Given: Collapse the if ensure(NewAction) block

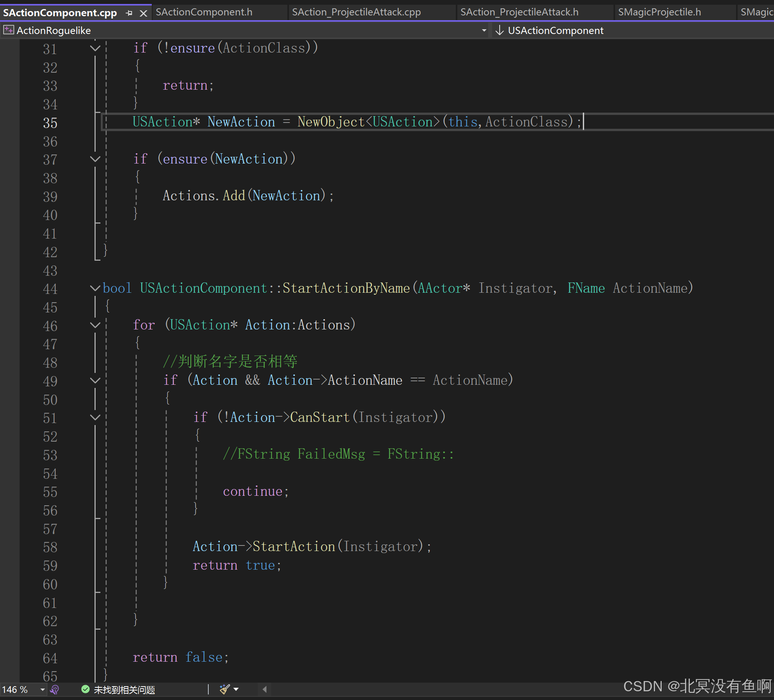Looking at the screenshot, I should [95, 159].
